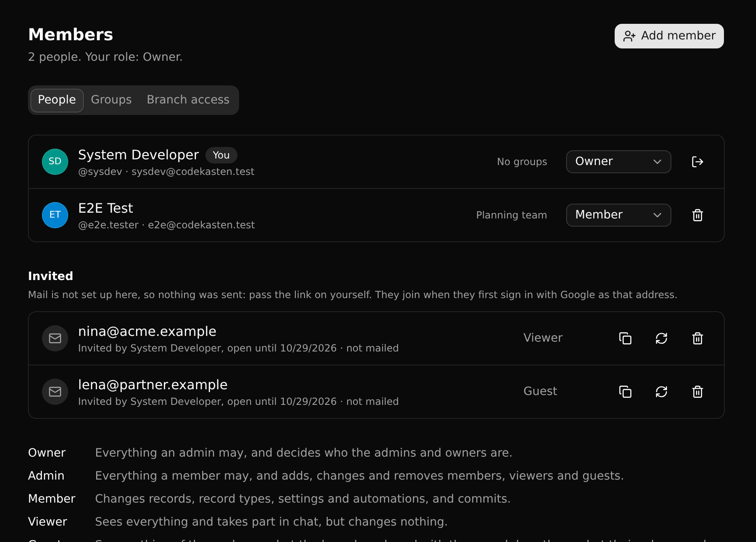Click the leave workspace icon for System Developer
This screenshot has width=756, height=542.
697,162
